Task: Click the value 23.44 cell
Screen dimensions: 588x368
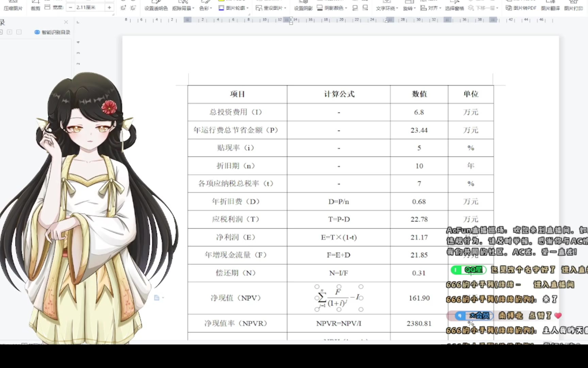Action: tap(419, 130)
